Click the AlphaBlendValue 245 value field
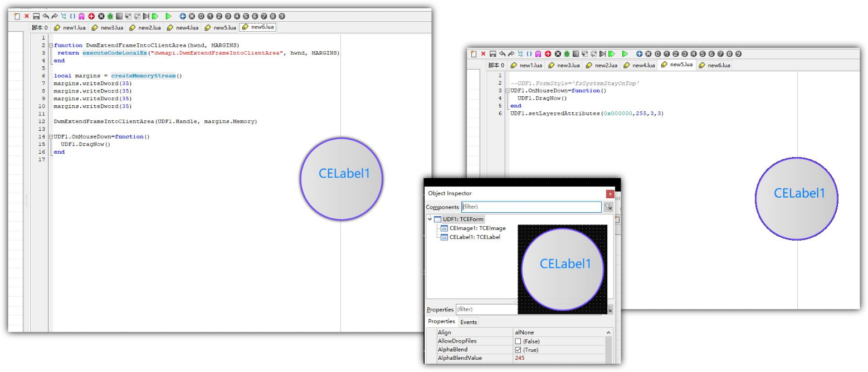The image size is (868, 372). tap(557, 358)
